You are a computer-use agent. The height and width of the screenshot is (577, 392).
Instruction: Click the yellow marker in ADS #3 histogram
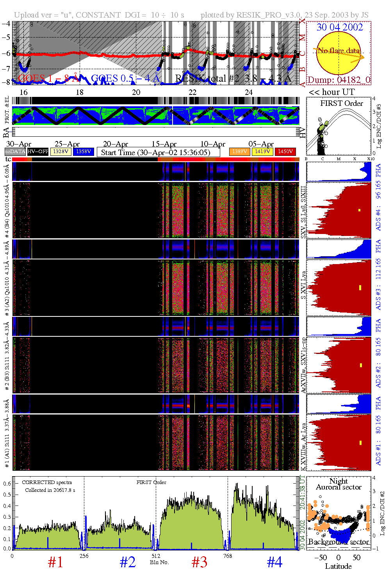(x=360, y=288)
